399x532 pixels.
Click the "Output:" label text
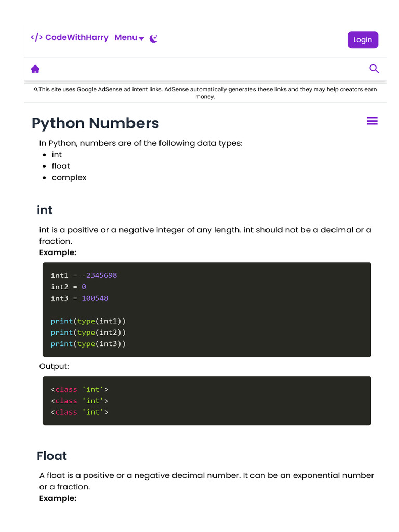54,366
